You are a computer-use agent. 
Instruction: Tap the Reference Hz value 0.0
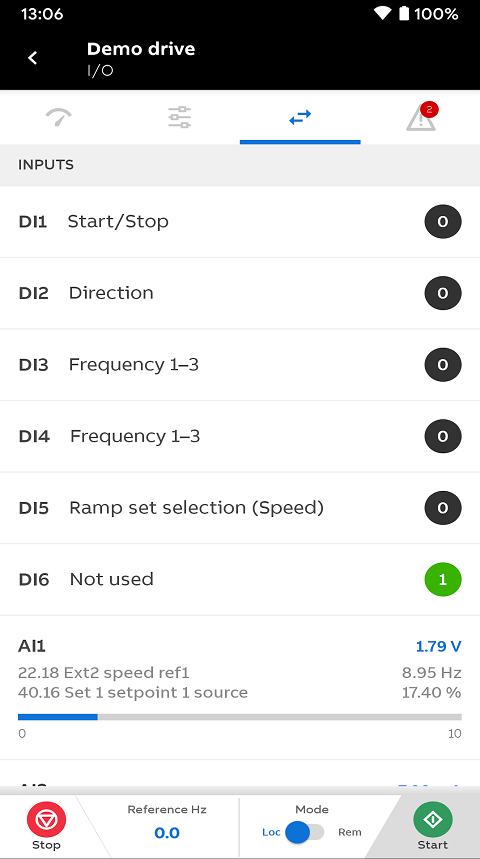pyautogui.click(x=167, y=833)
